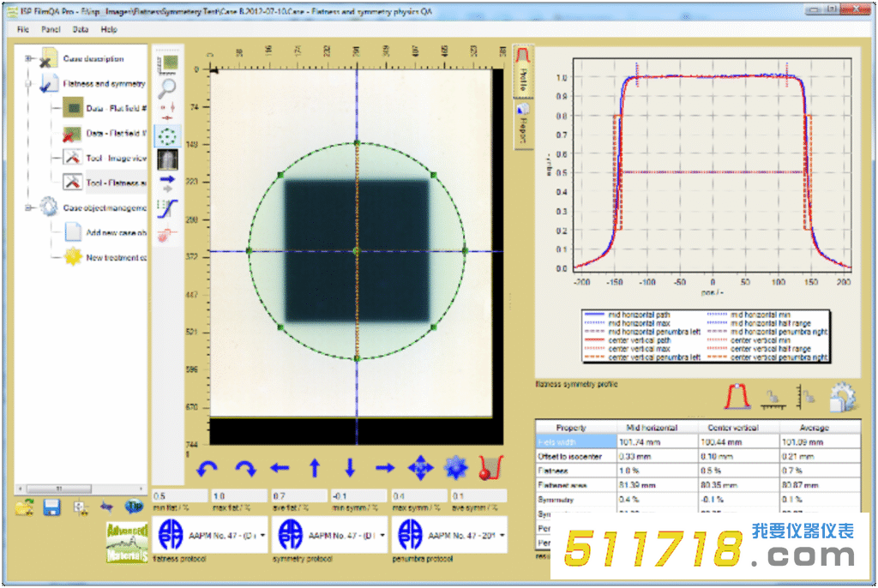Open the flatness protocol dropdown
Viewport: 878px width, 588px height.
tap(261, 535)
